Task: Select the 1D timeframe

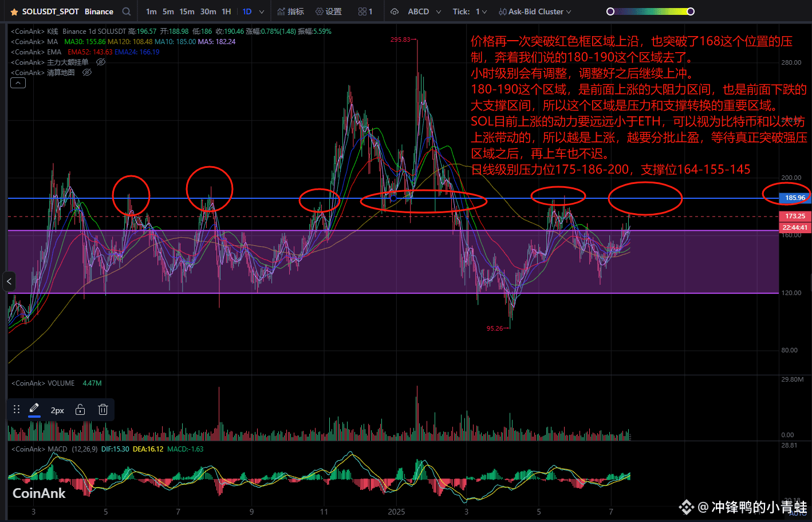Action: coord(247,11)
